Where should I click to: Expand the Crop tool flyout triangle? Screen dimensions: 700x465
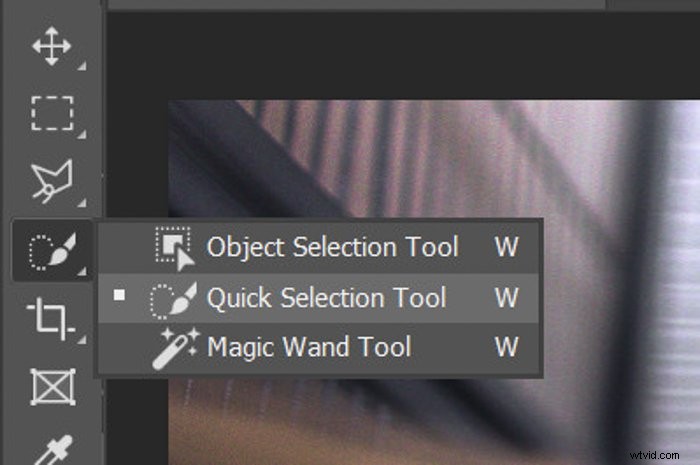pyautogui.click(x=82, y=340)
